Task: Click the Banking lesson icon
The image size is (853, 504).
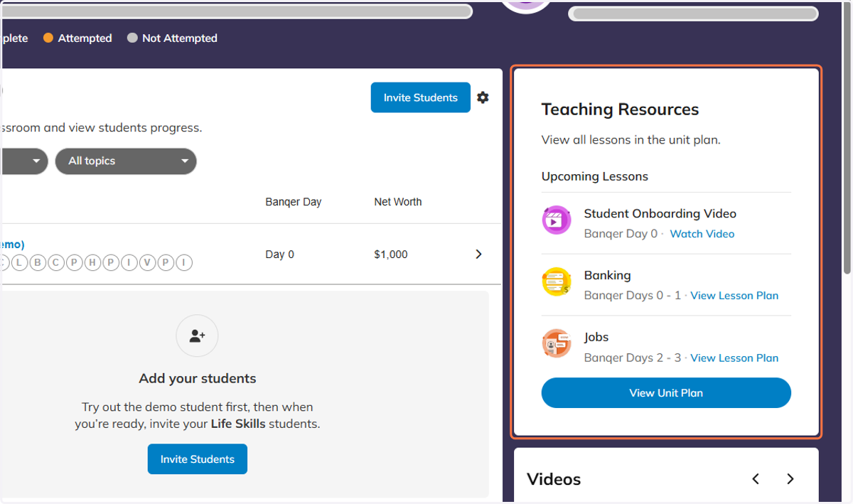Action: (x=556, y=282)
